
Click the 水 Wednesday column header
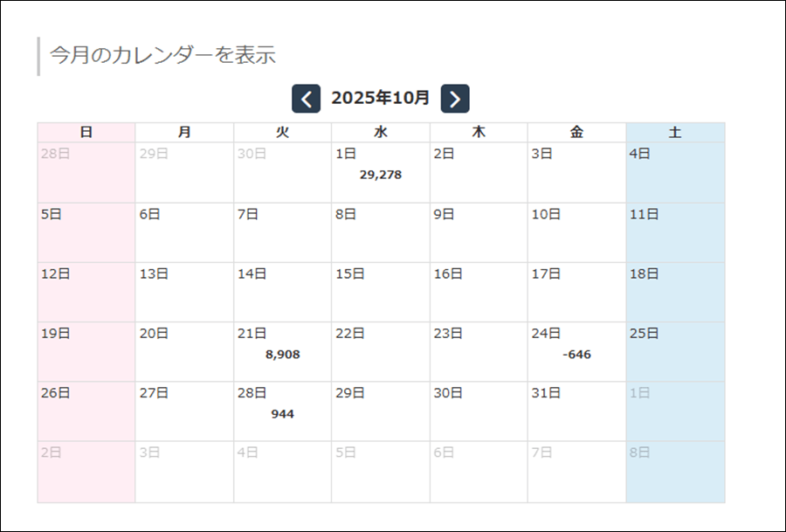(x=380, y=132)
